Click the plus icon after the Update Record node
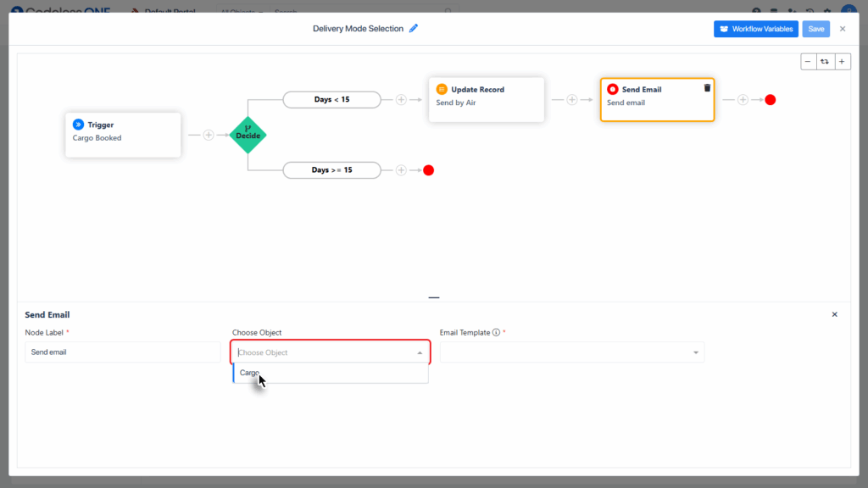The image size is (868, 488). 571,99
